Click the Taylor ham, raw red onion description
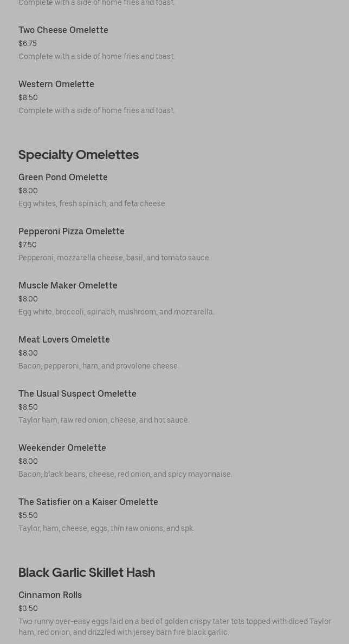The image size is (349, 644). point(104,420)
